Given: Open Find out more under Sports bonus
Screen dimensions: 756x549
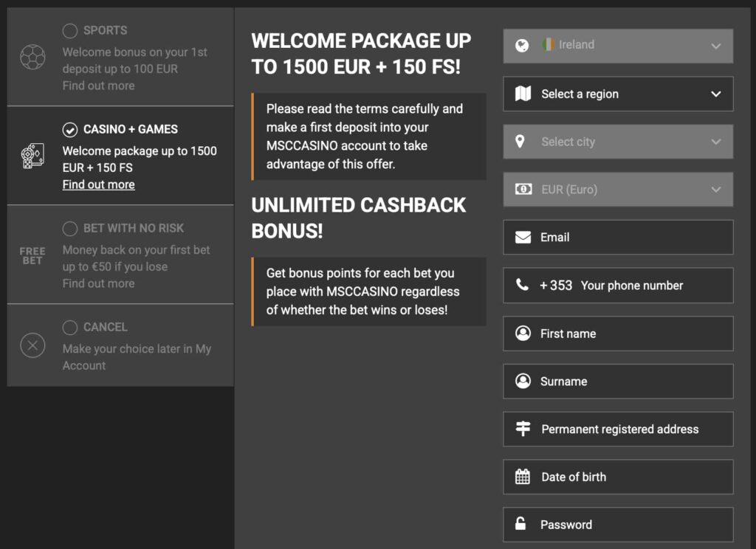Looking at the screenshot, I should [x=98, y=86].
